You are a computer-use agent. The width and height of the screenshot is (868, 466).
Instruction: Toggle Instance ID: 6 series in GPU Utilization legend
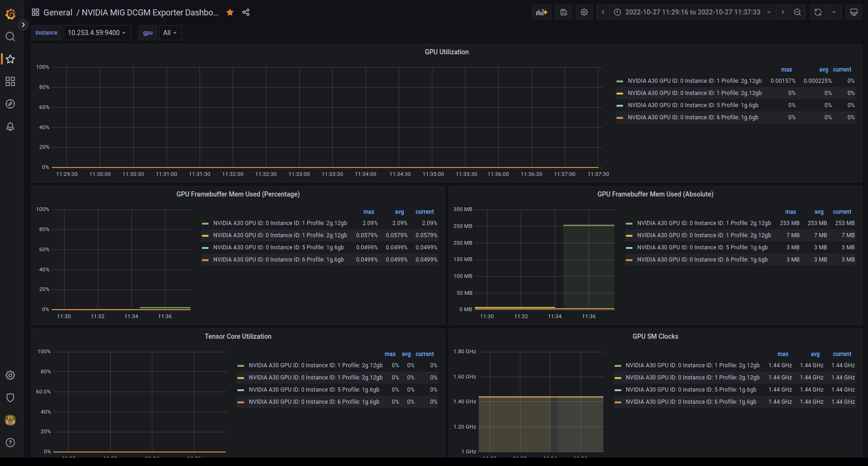tap(693, 117)
